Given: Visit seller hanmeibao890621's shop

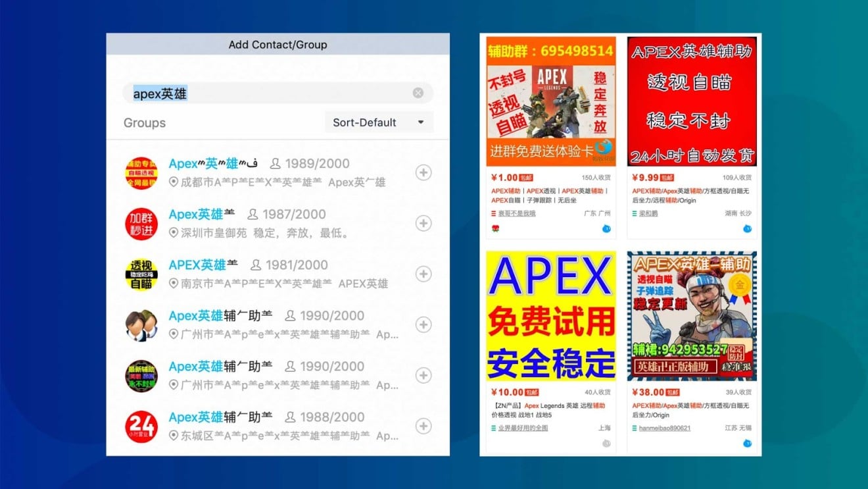Looking at the screenshot, I should click(x=665, y=428).
